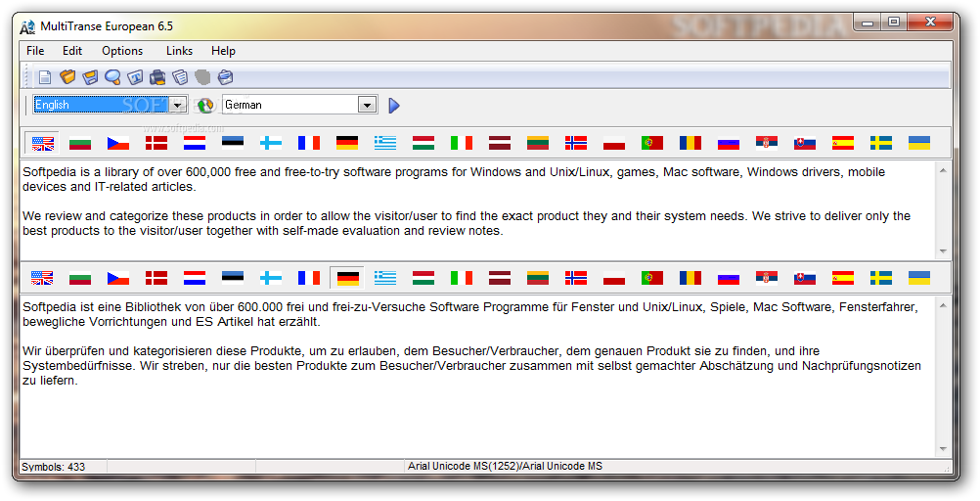The height and width of the screenshot is (501, 980).
Task: Open the Options menu
Action: 122,51
